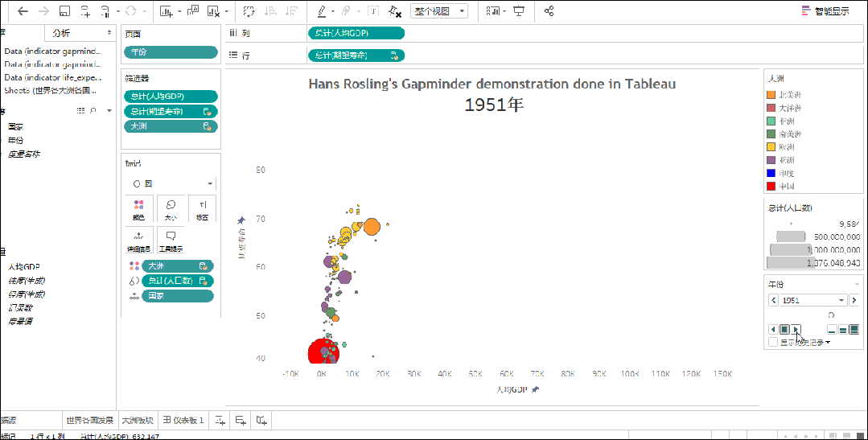This screenshot has height=440, width=868.
Task: Click the new worksheet chart icon in toolbar
Action: 166,11
